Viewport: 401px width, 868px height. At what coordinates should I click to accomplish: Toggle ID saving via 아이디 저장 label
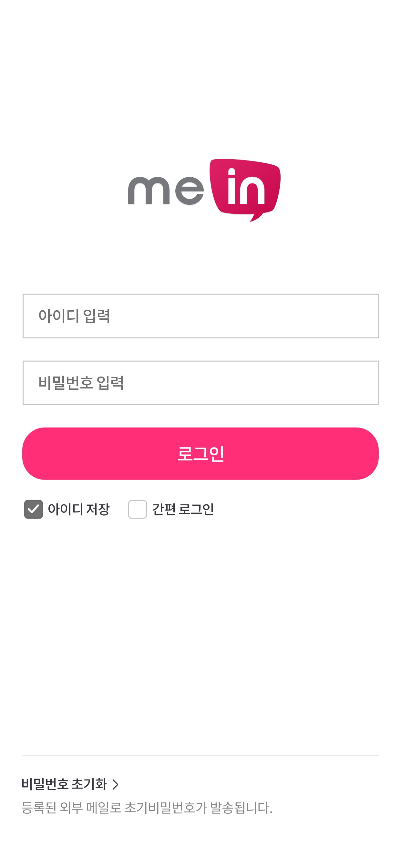(78, 509)
